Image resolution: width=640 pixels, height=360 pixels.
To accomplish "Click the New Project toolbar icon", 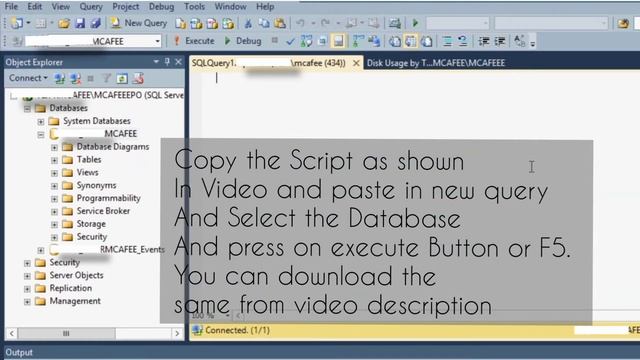I will 17,23.
